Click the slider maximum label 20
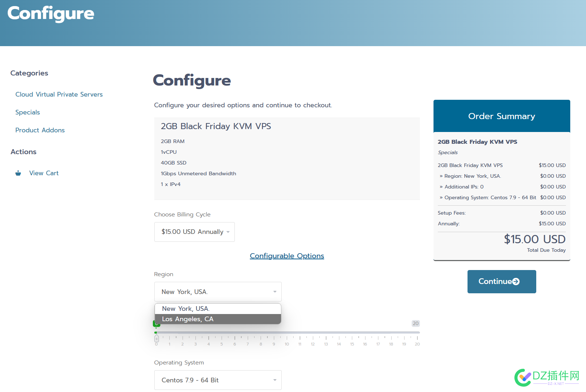 (x=416, y=323)
